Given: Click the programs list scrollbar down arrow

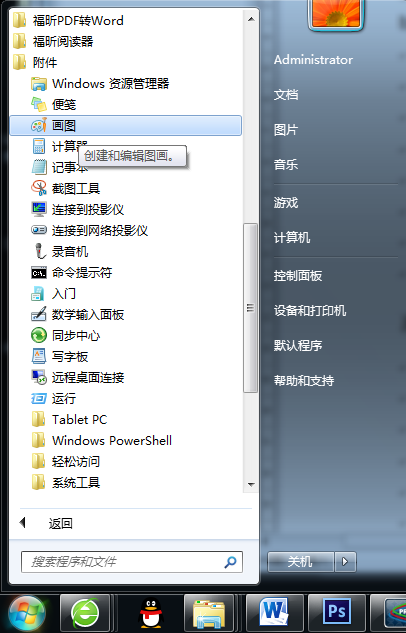Looking at the screenshot, I should tap(251, 484).
